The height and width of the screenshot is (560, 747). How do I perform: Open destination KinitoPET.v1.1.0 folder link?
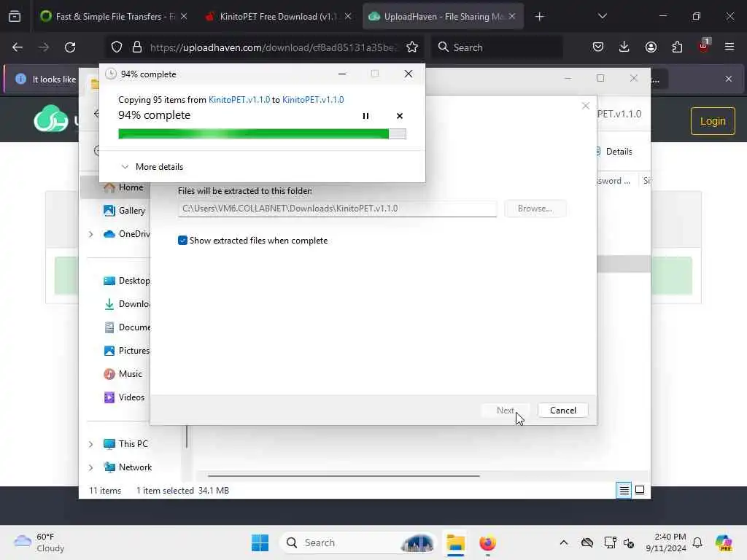313,99
